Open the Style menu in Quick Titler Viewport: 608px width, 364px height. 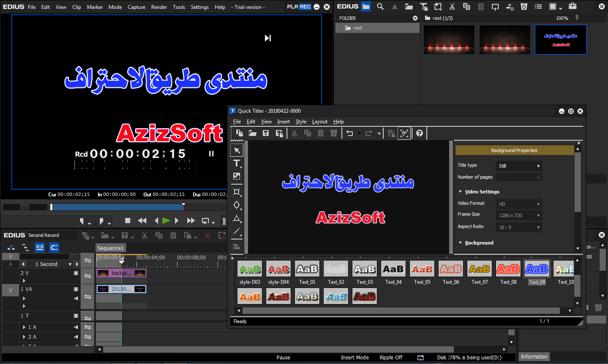[301, 122]
